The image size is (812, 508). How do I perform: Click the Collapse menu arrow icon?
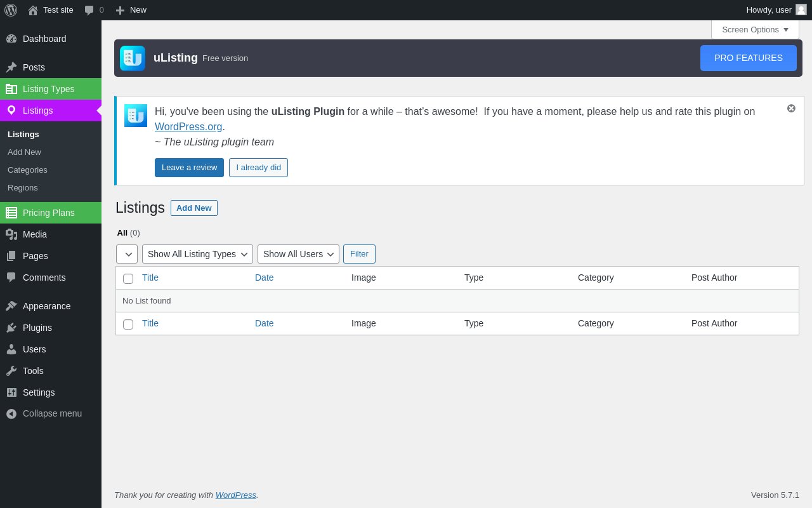11,413
